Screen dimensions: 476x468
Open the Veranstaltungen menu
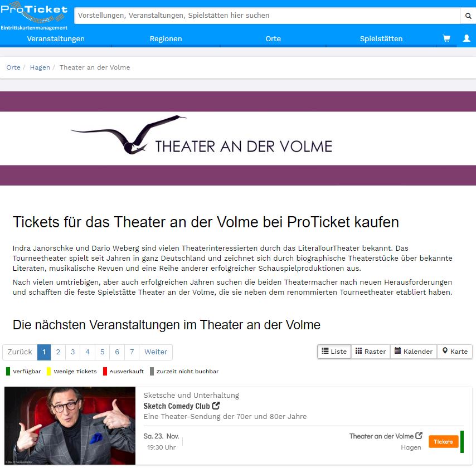pos(56,39)
